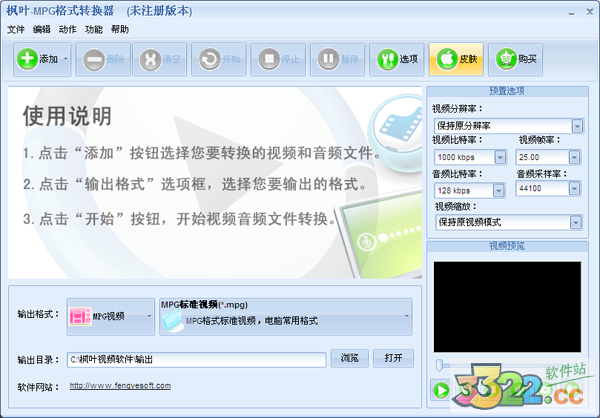Screen dimensions: 600x418
Task: Click the 视频预览 panel header
Action: (x=507, y=246)
